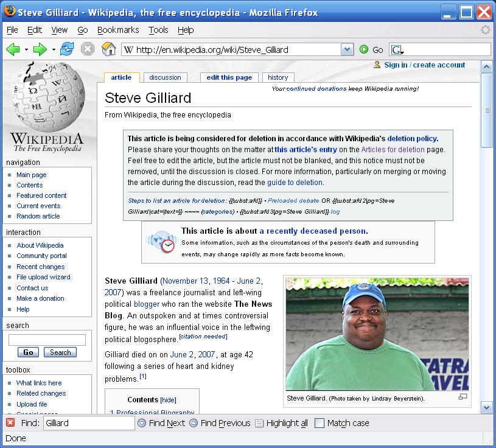Click the Highlight all icon
This screenshot has height=448, width=496.
point(259,423)
